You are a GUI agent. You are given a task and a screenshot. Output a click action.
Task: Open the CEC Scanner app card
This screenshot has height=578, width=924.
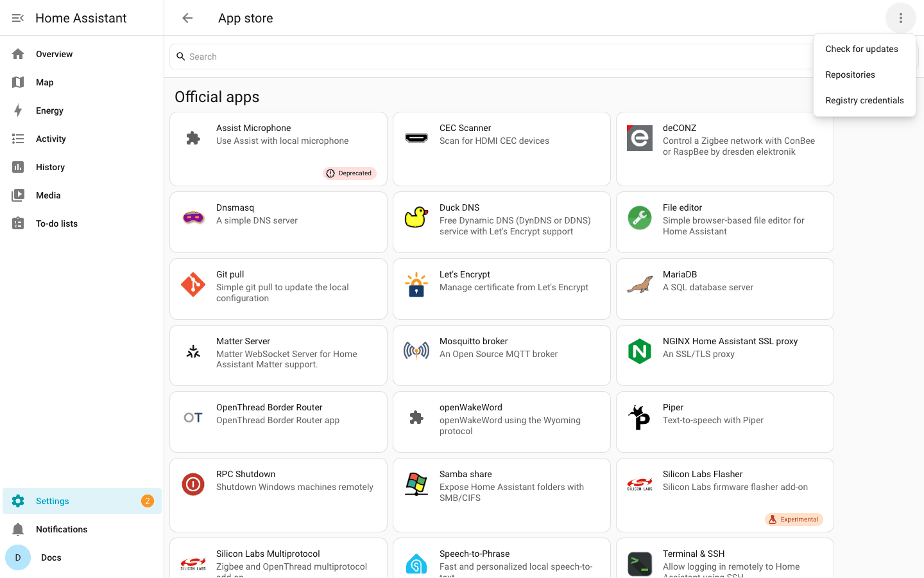pyautogui.click(x=502, y=149)
